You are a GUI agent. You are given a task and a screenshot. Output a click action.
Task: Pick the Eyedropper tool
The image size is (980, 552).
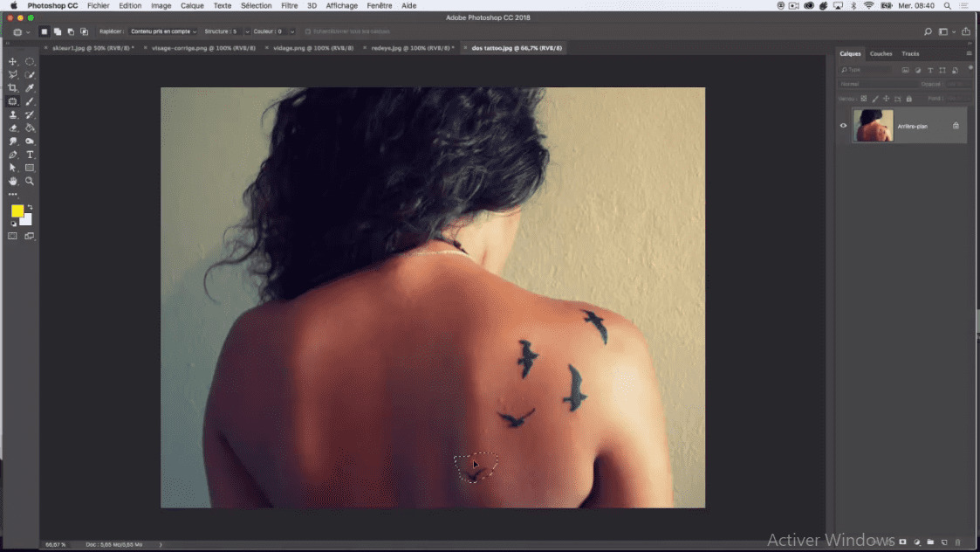coord(30,88)
